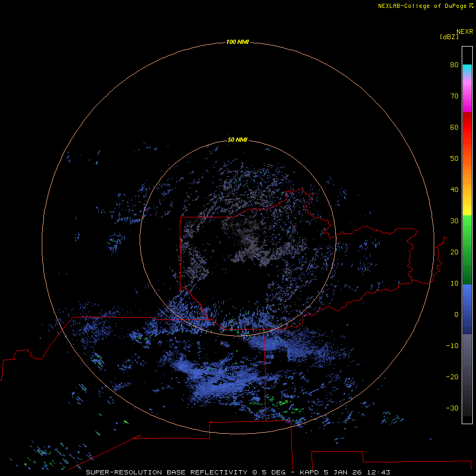Click the [dBZ] unit label above scale
This screenshot has width=476, height=476.
pos(449,37)
